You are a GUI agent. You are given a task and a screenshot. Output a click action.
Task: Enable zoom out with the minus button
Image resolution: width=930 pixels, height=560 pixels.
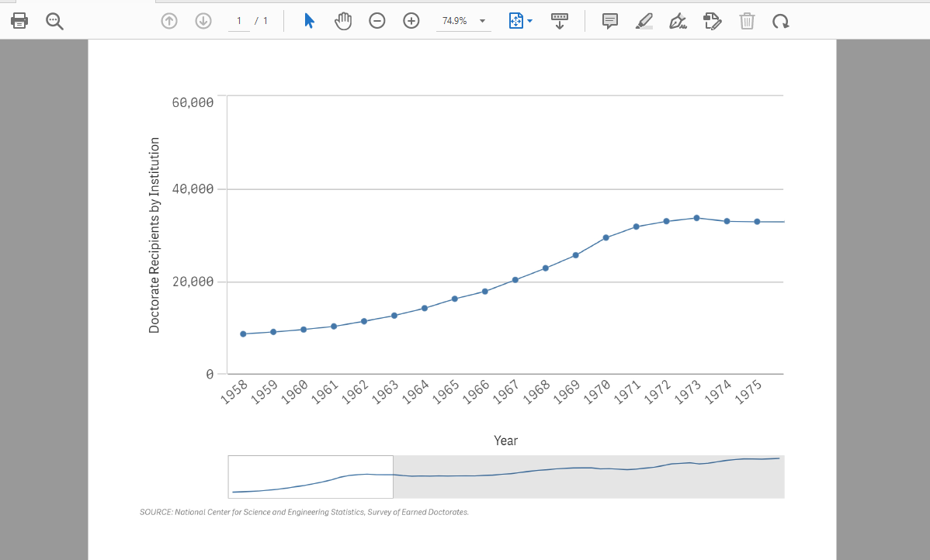(x=377, y=21)
